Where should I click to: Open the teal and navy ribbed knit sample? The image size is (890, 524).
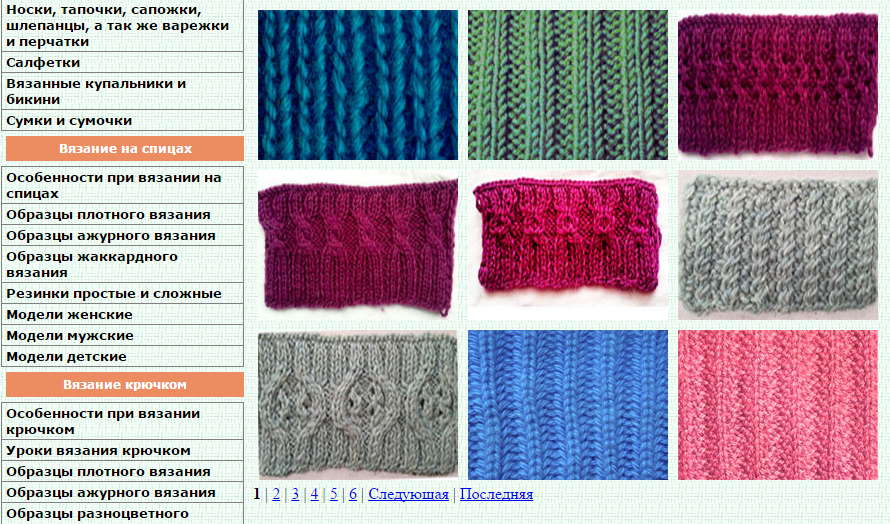(358, 85)
